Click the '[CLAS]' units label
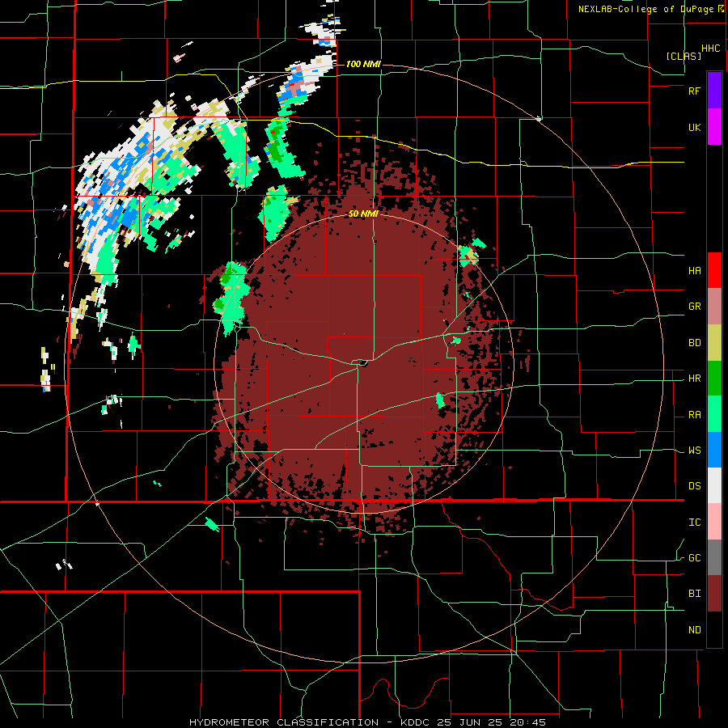This screenshot has height=728, width=728. (684, 57)
